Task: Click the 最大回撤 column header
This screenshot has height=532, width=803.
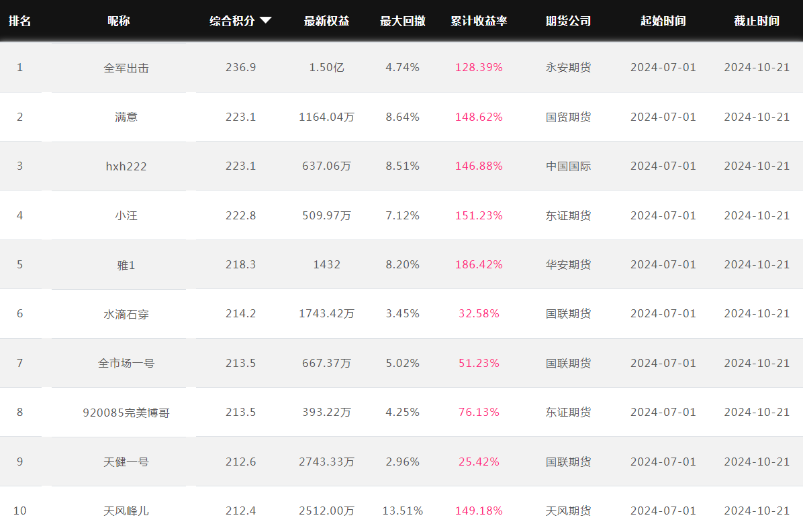Action: [x=403, y=21]
